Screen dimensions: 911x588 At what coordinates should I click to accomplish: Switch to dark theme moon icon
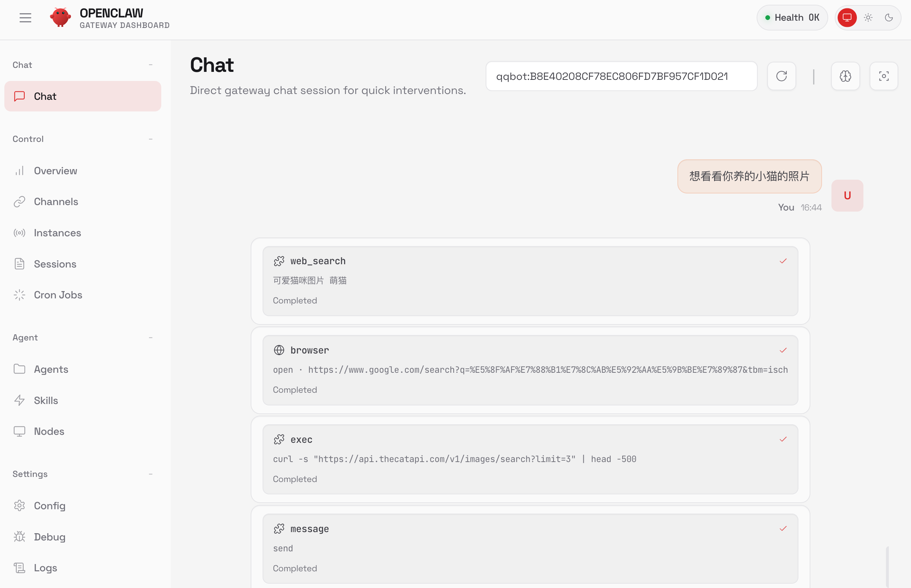click(x=888, y=17)
